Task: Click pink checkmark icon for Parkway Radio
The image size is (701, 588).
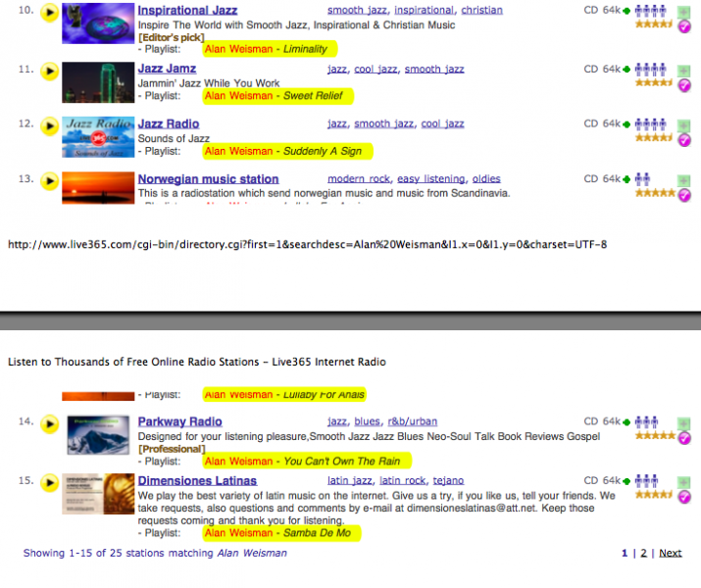Action: [684, 438]
